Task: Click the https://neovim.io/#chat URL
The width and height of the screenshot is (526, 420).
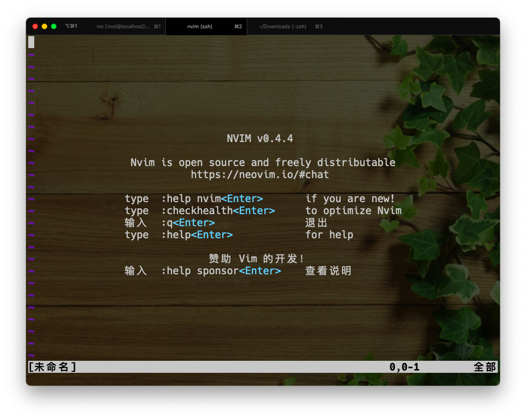Action: [x=260, y=175]
